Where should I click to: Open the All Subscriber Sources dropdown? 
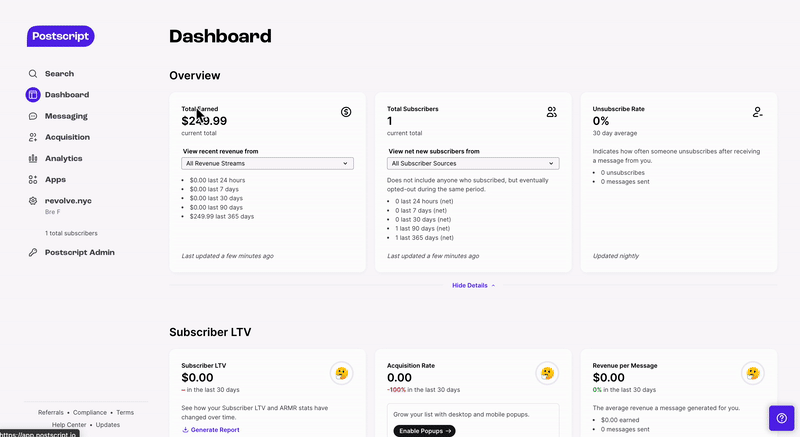click(x=473, y=163)
